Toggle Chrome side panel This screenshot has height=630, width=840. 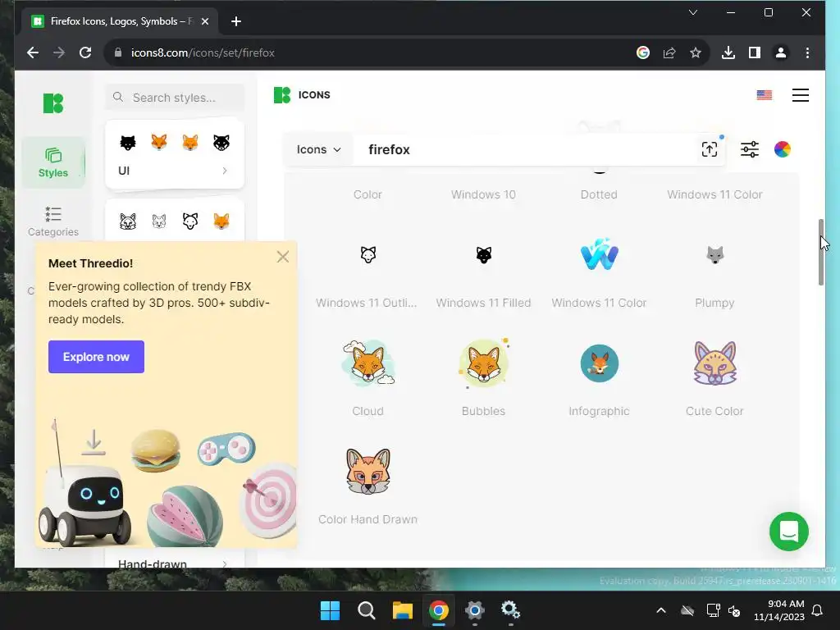click(x=755, y=52)
